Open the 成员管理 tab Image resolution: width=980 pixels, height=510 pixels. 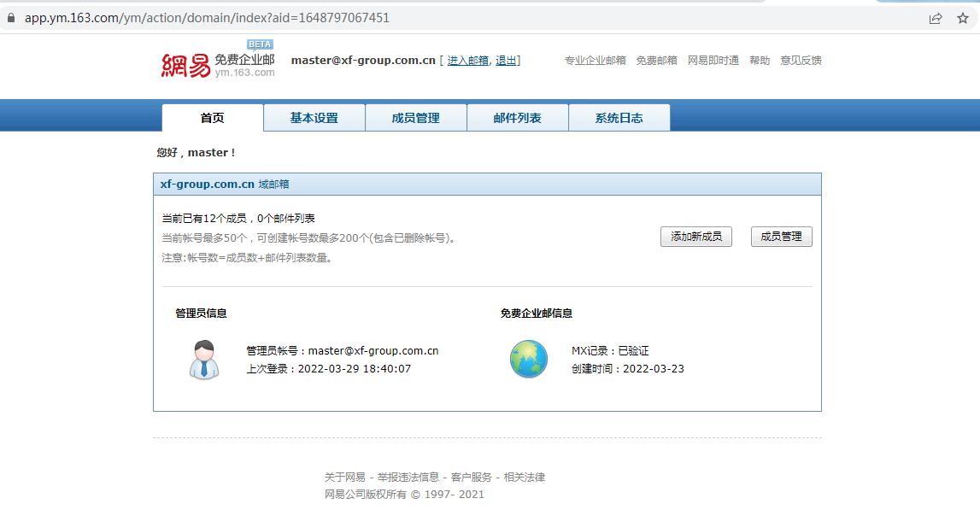[x=415, y=118]
